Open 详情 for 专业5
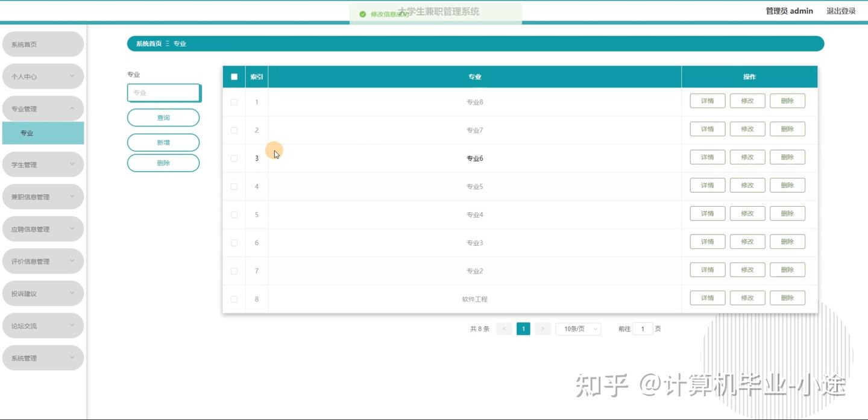The width and height of the screenshot is (868, 420). [x=708, y=185]
